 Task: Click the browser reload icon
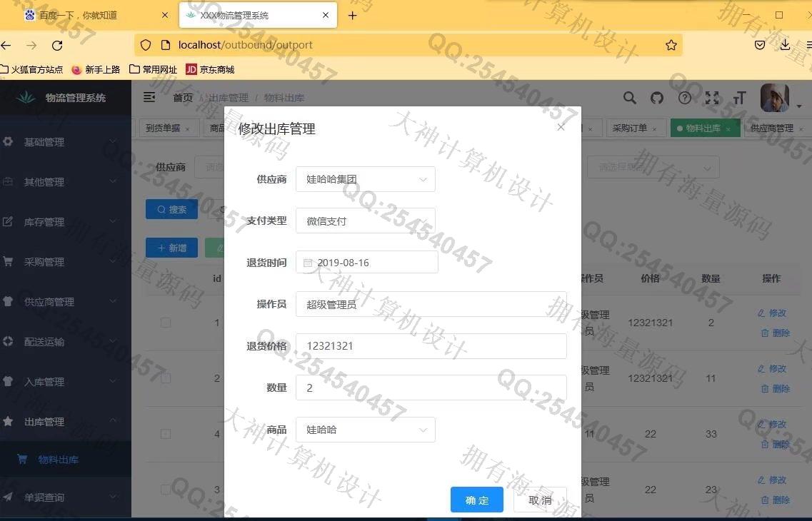[x=57, y=46]
